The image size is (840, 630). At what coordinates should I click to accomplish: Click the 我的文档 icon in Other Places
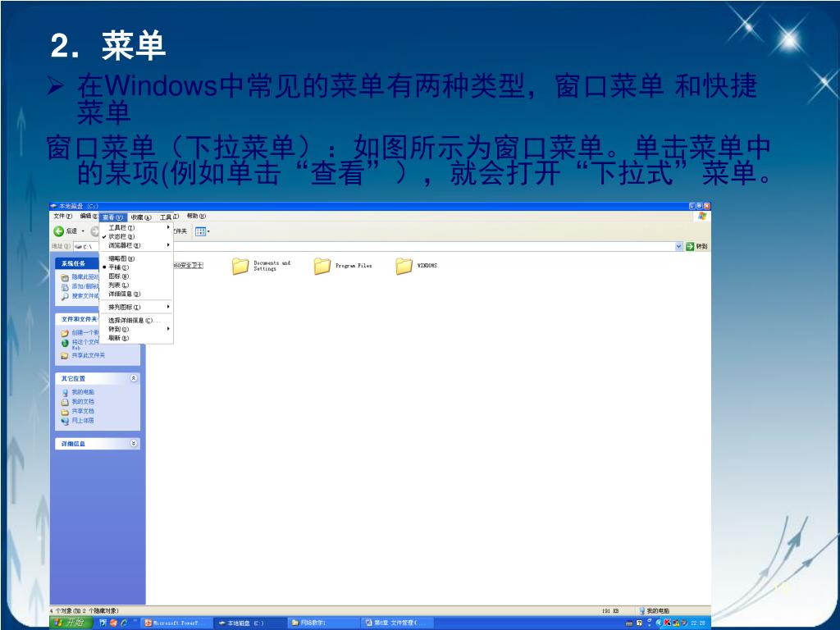click(65, 402)
